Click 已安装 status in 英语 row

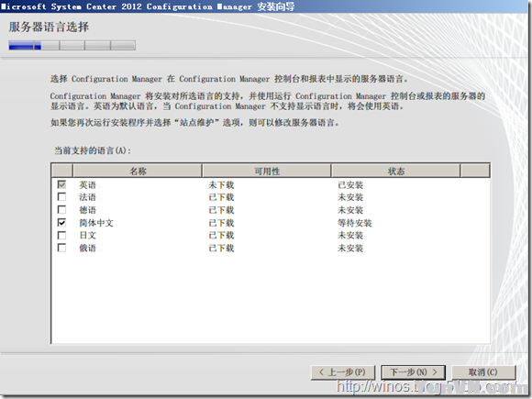point(350,185)
